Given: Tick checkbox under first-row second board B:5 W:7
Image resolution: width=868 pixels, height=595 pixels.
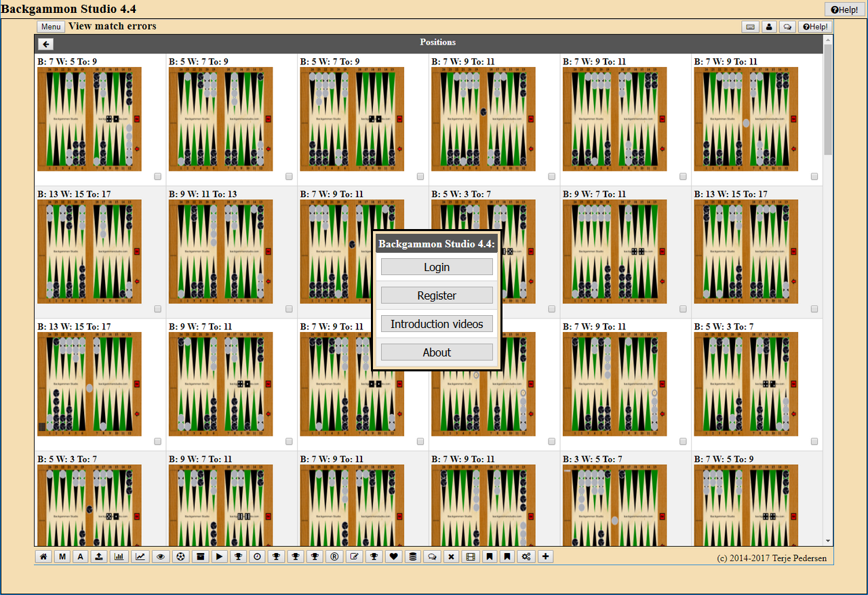Looking at the screenshot, I should point(289,176).
